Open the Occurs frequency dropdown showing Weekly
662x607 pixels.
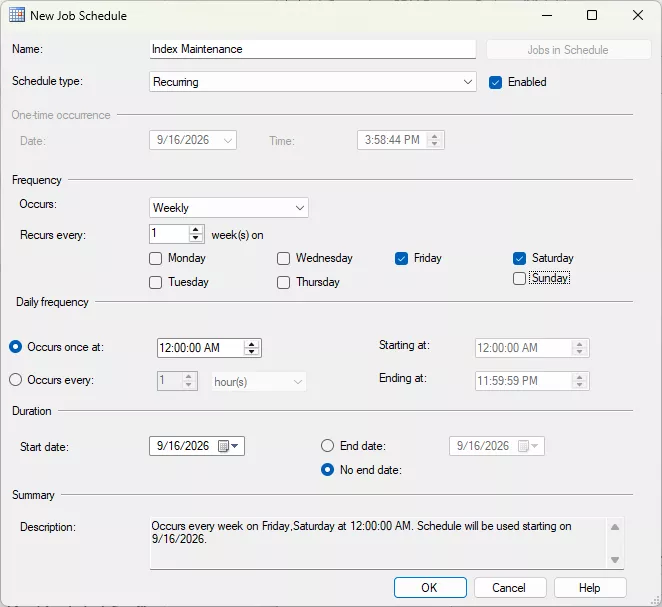(229, 208)
